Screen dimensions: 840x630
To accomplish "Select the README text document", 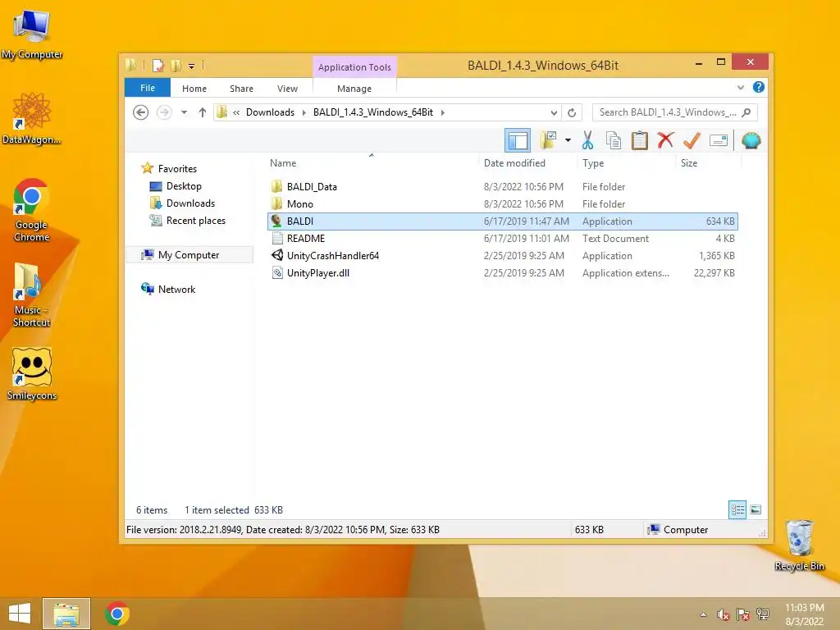I will point(503,239).
